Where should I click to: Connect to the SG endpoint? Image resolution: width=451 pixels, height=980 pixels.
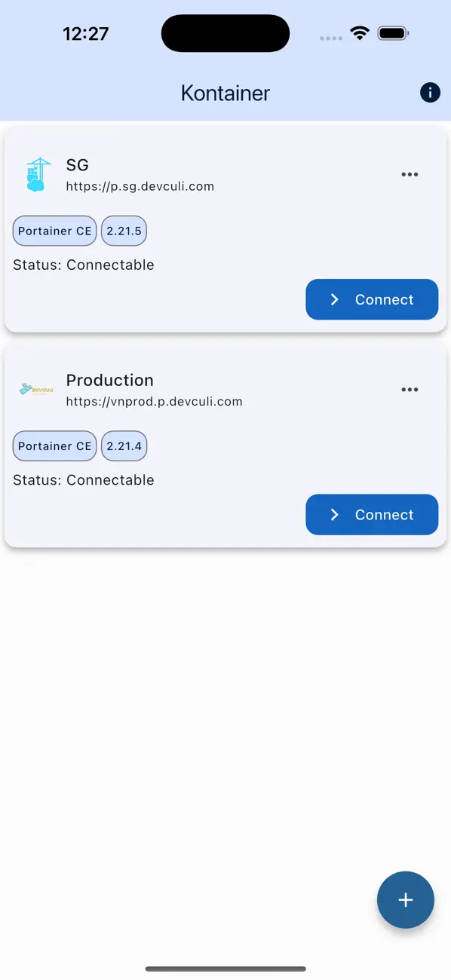pyautogui.click(x=372, y=299)
